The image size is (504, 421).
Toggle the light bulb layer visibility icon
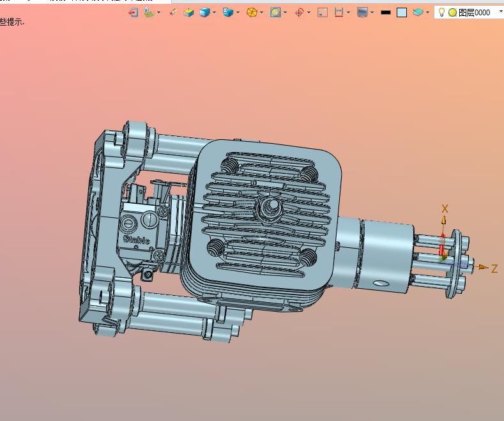[x=442, y=12]
